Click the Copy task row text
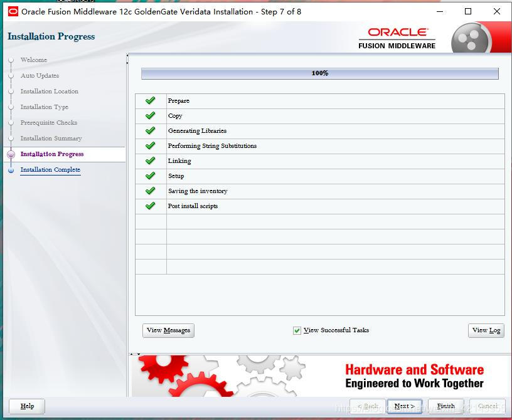Screen dimensions: 512x420 click(175, 116)
